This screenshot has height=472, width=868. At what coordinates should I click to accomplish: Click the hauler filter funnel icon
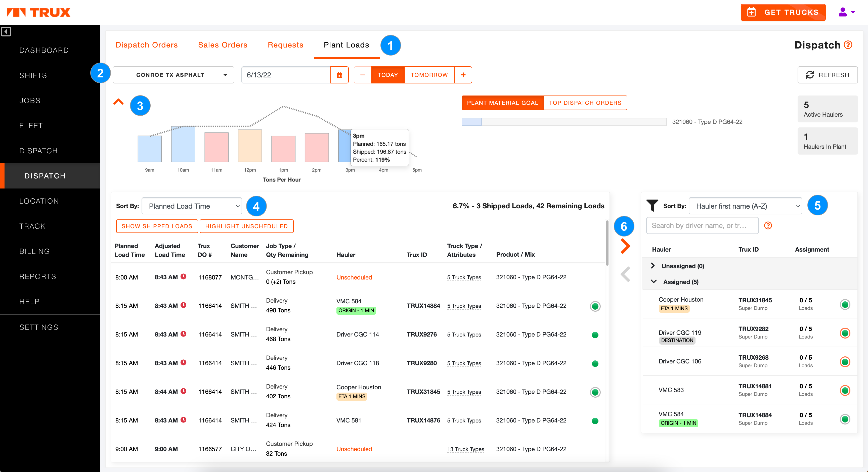tap(652, 206)
